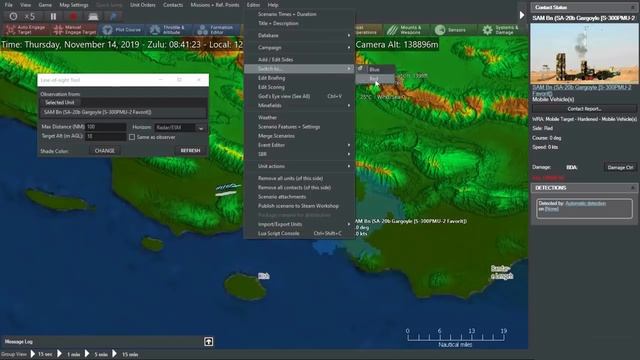Choose Scenario Times + Duration
Screen dimensions: 640x360
(299, 14)
